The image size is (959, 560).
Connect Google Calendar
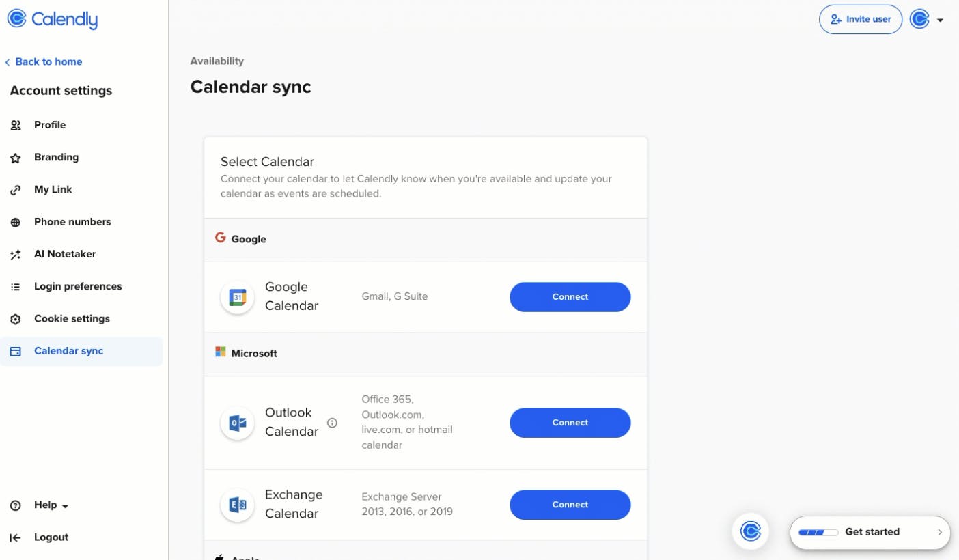point(570,297)
